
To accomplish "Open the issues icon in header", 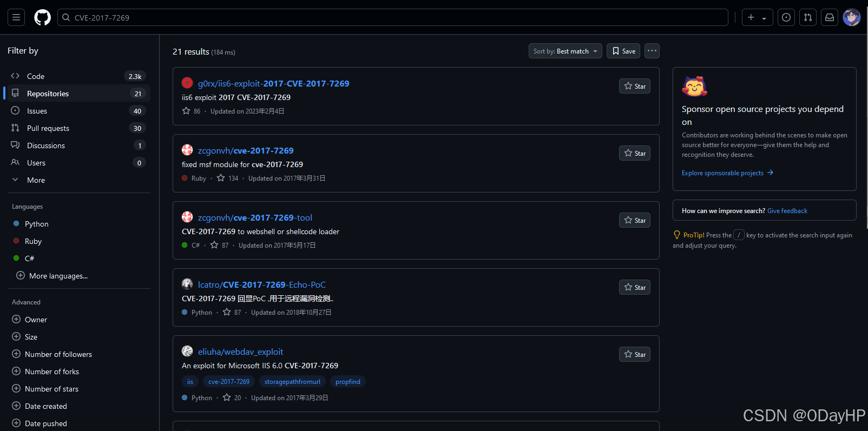I will (x=786, y=17).
